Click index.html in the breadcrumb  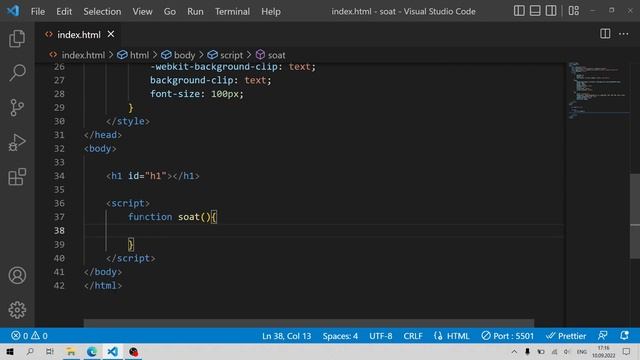point(83,55)
